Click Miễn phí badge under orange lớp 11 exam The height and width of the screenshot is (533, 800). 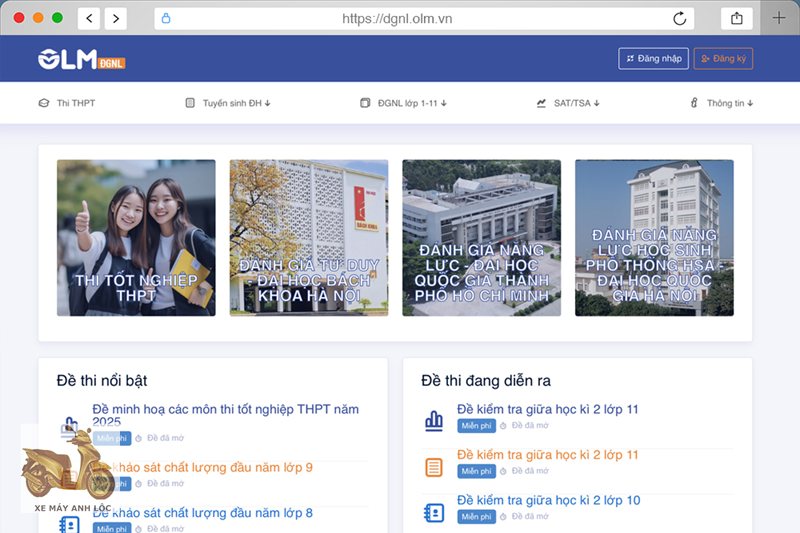[x=477, y=471]
